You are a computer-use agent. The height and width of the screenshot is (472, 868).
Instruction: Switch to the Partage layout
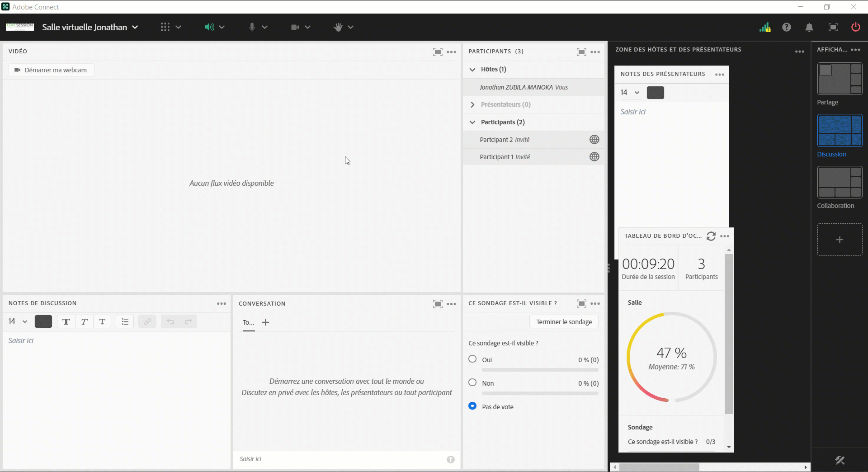coord(840,79)
